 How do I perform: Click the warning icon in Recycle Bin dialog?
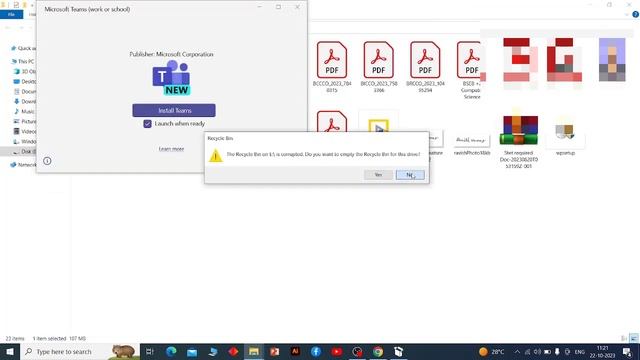coord(216,156)
